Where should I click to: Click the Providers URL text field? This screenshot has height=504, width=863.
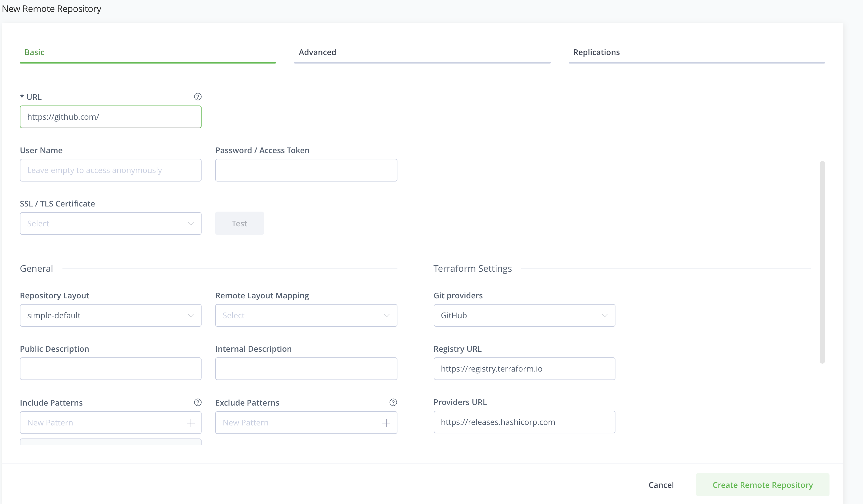[x=524, y=422]
